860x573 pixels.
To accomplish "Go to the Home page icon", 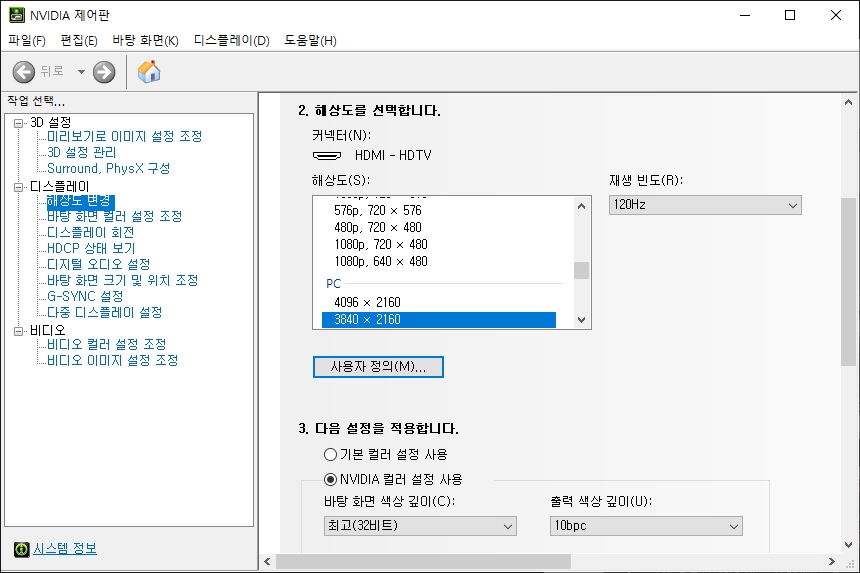I will pos(149,71).
